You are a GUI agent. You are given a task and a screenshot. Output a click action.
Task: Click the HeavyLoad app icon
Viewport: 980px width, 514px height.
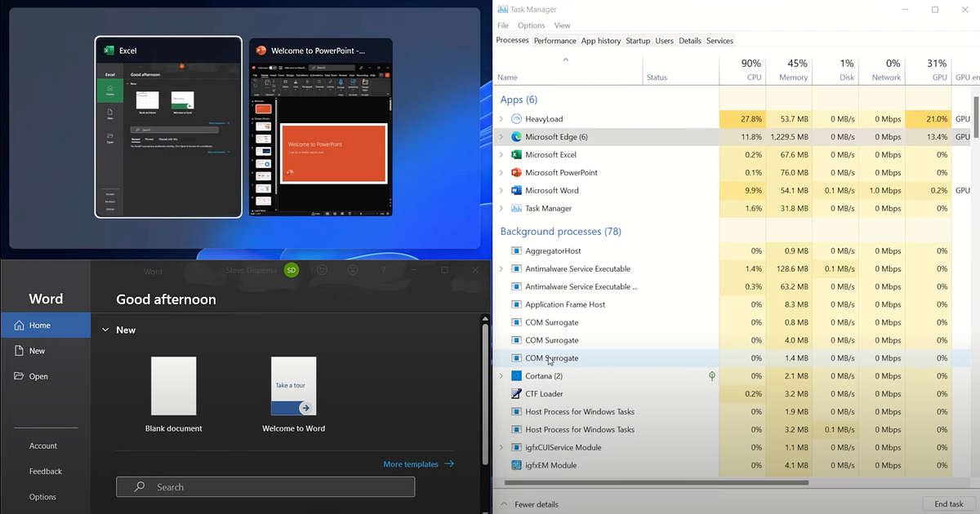[x=516, y=118]
